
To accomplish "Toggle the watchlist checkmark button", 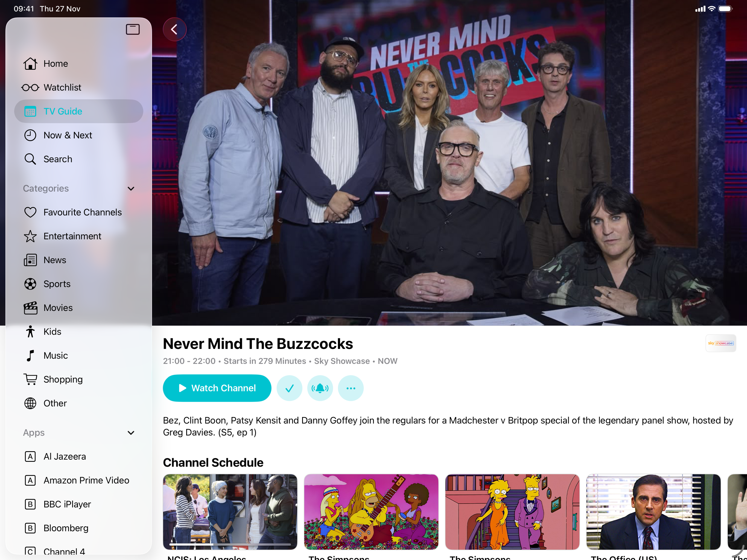I will tap(289, 388).
